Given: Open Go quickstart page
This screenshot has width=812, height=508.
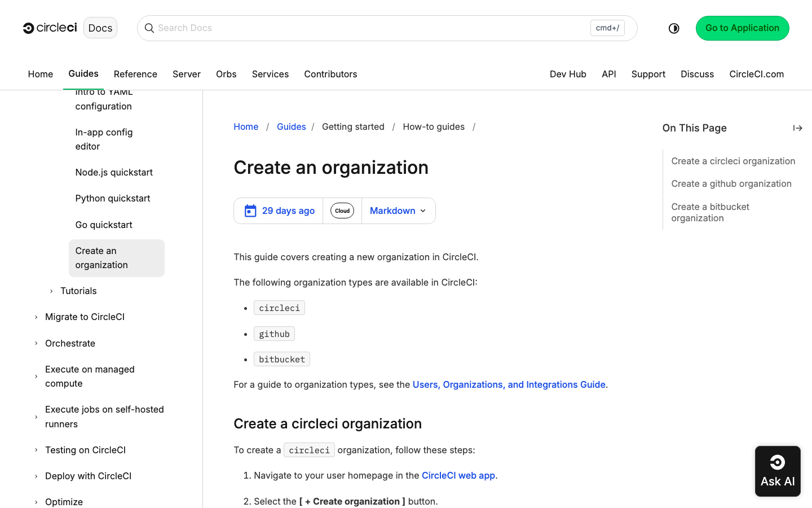Looking at the screenshot, I should 104,225.
